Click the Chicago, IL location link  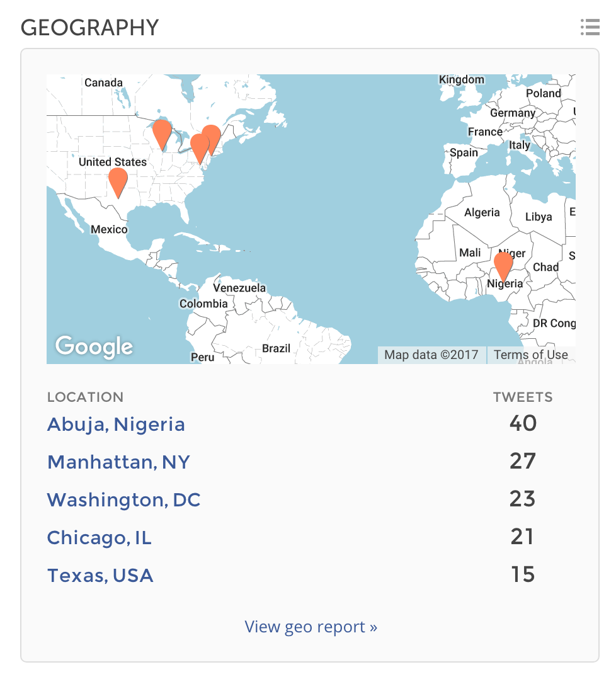click(100, 537)
